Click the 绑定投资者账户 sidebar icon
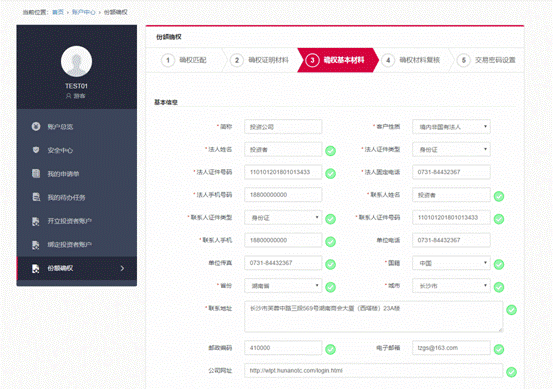This screenshot has width=553, height=389. click(36, 244)
